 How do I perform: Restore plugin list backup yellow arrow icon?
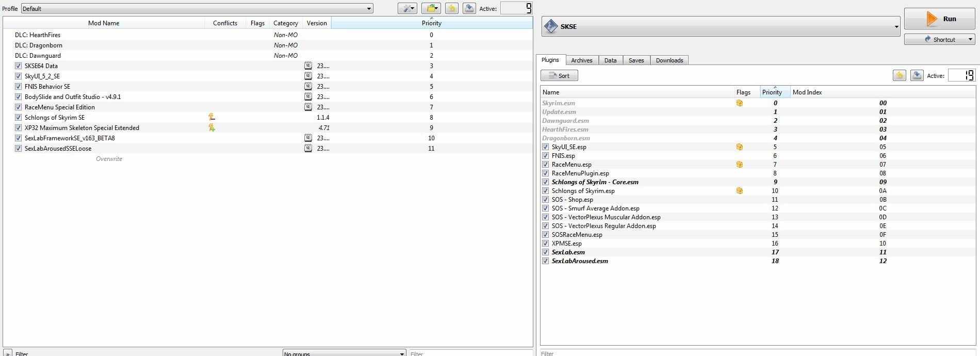coord(900,75)
